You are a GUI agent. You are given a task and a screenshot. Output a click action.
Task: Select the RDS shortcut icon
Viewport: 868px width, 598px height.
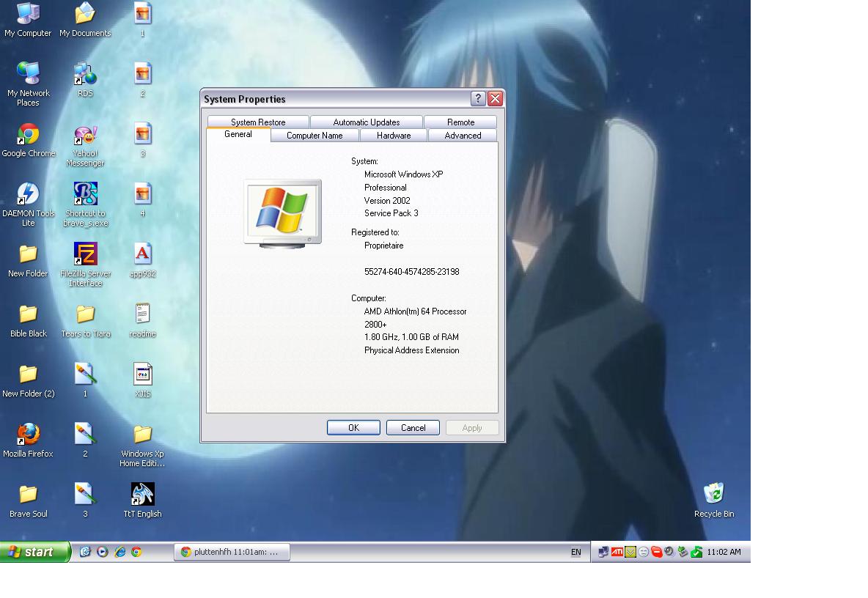tap(85, 80)
